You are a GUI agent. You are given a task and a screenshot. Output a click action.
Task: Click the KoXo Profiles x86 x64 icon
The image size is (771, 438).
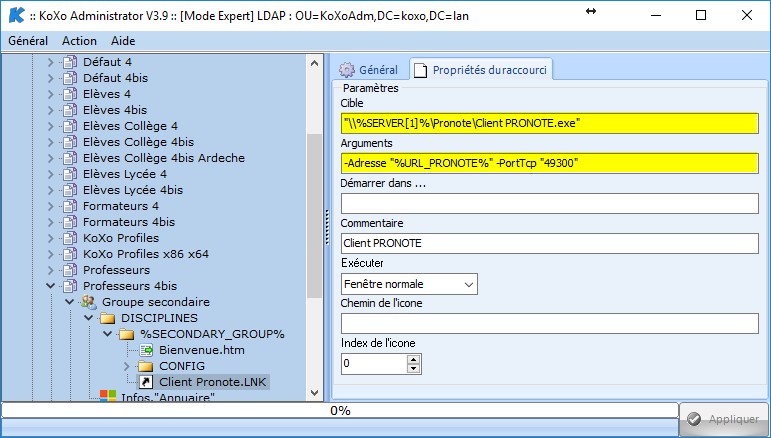point(70,254)
